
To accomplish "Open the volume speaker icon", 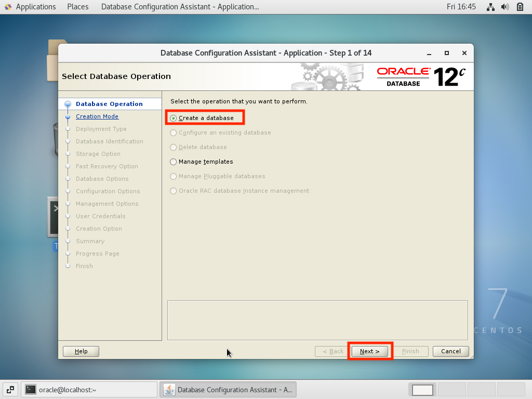I will (x=505, y=7).
